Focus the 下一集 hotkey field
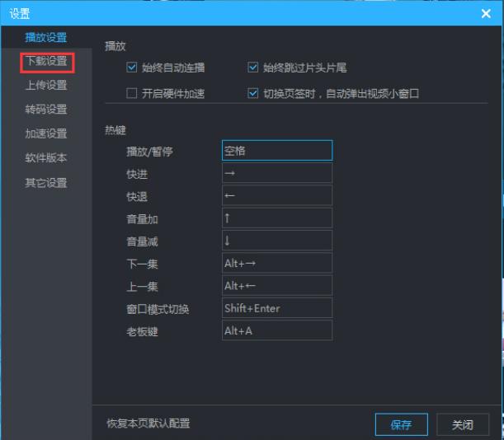The height and width of the screenshot is (440, 504). 276,263
